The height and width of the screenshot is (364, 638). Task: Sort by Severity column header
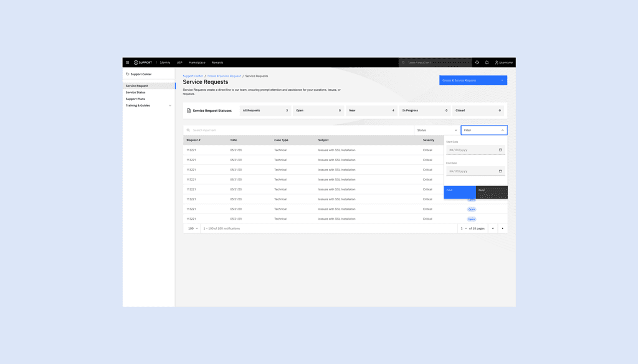click(x=429, y=140)
